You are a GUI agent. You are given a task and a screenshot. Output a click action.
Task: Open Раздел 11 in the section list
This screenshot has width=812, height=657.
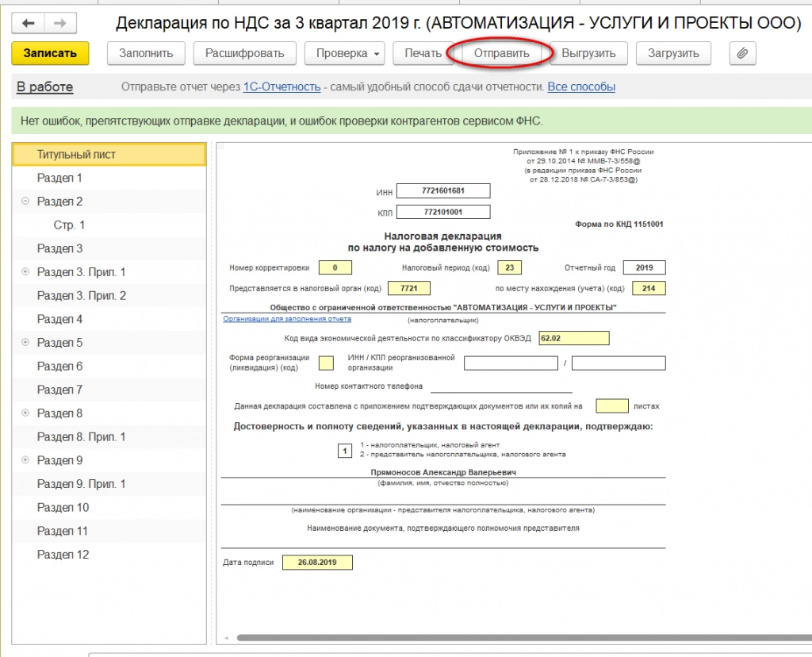pyautogui.click(x=109, y=531)
